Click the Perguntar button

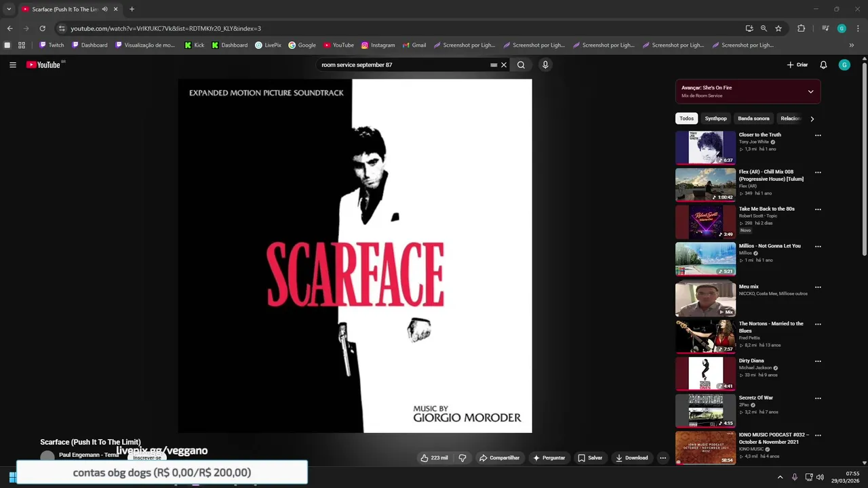(549, 458)
